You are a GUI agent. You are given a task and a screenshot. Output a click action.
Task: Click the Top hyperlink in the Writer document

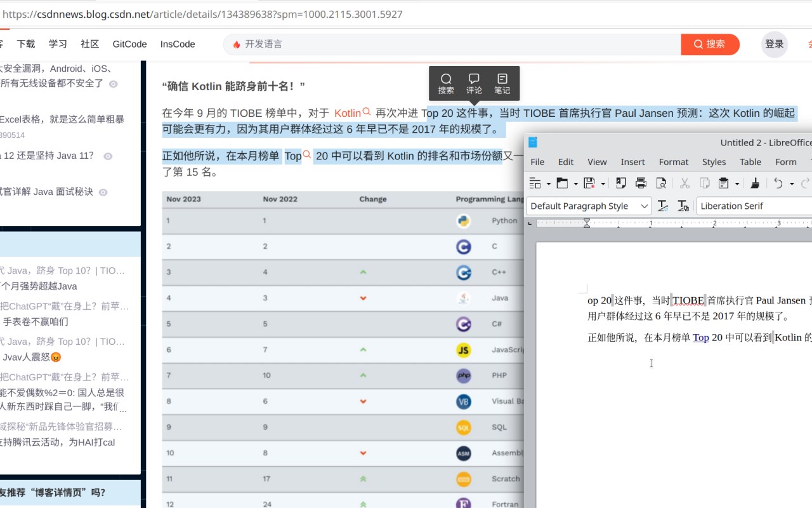pos(700,337)
